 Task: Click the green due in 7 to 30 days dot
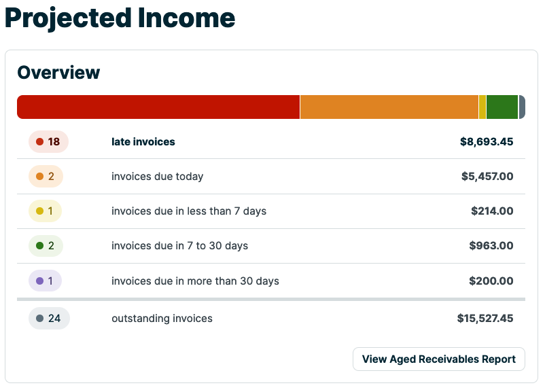coord(39,245)
